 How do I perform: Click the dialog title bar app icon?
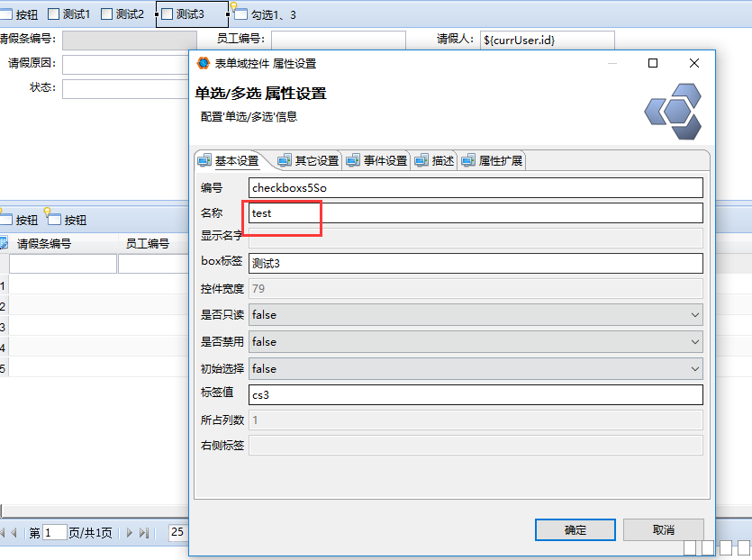pos(203,64)
